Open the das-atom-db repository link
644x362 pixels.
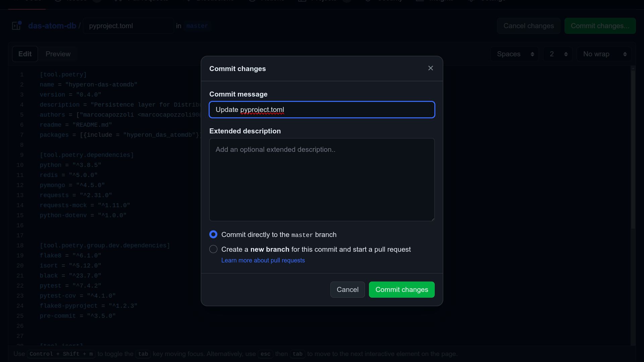[x=52, y=26]
